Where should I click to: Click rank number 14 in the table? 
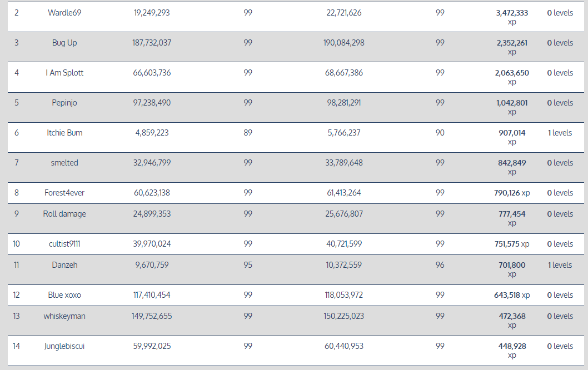[16, 346]
